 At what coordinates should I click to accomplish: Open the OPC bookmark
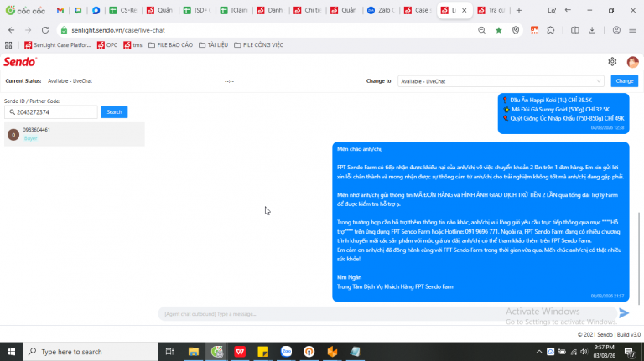pyautogui.click(x=107, y=45)
